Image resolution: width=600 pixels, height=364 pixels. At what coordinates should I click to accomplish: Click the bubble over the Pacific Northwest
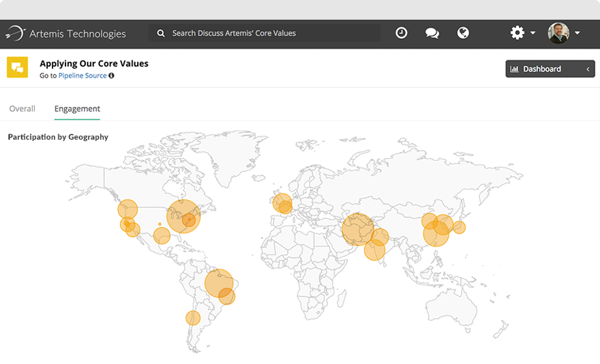click(x=127, y=209)
